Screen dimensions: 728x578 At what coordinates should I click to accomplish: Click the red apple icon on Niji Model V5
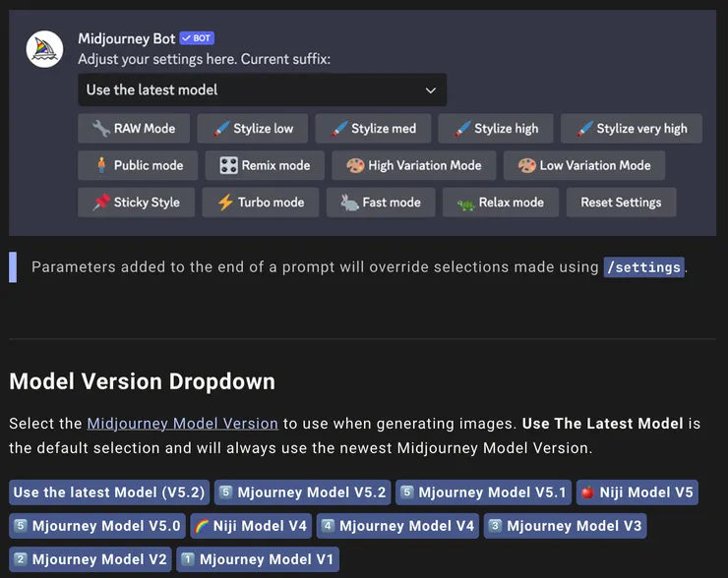(x=587, y=491)
